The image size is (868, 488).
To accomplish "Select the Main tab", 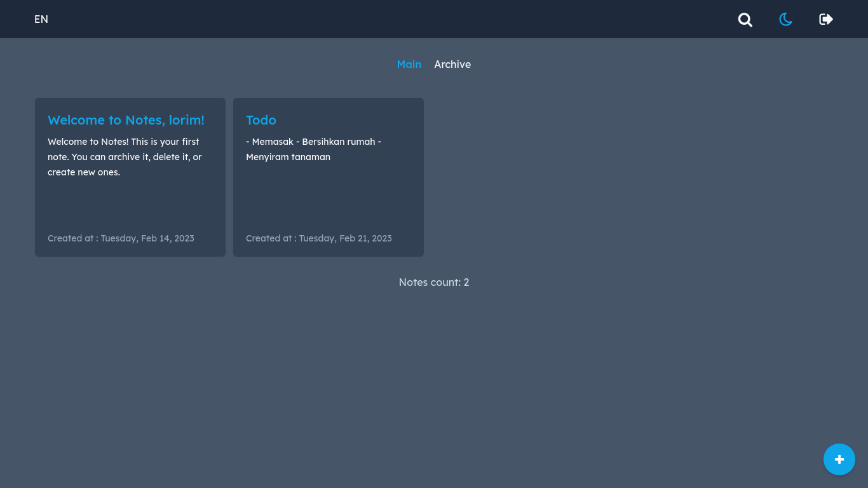I will [x=409, y=64].
